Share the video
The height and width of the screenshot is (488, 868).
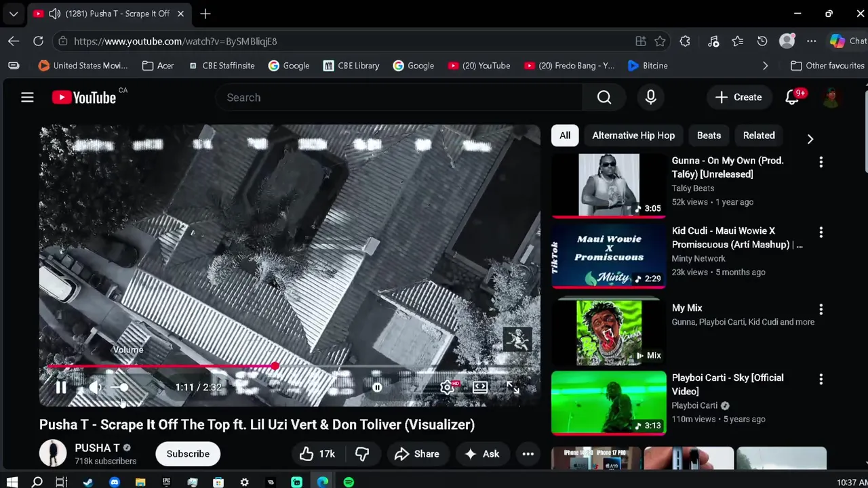click(x=417, y=454)
